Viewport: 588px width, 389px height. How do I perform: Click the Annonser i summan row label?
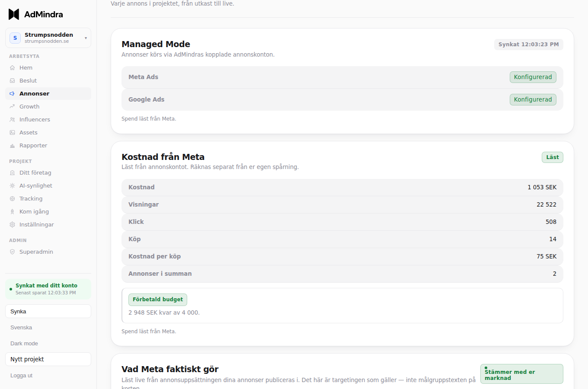[x=160, y=274]
